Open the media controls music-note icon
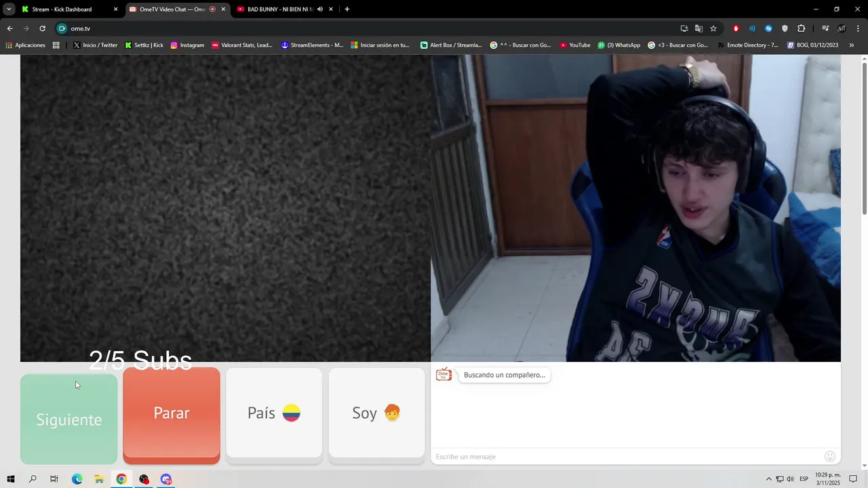The height and width of the screenshot is (488, 868). tap(825, 28)
